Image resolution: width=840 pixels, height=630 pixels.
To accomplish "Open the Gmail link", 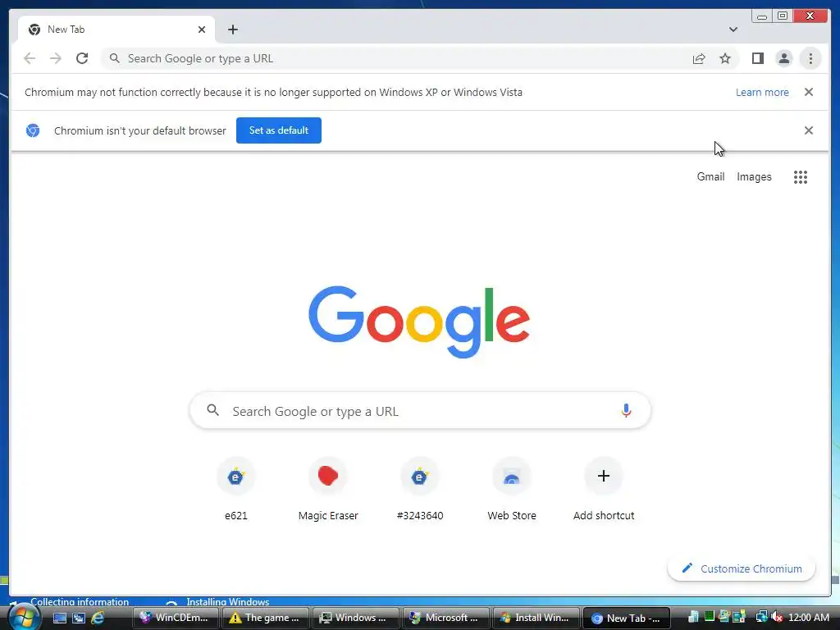I will tap(710, 177).
